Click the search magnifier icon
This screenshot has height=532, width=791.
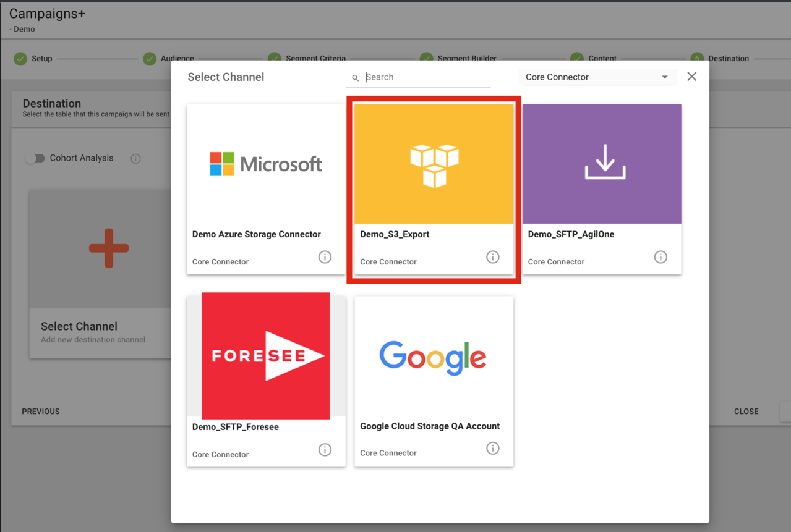pos(355,78)
